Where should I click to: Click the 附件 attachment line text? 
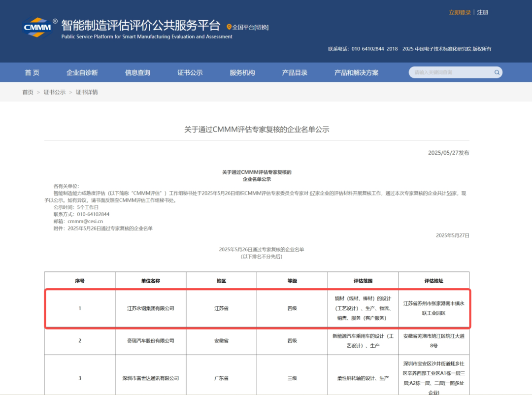pos(103,229)
